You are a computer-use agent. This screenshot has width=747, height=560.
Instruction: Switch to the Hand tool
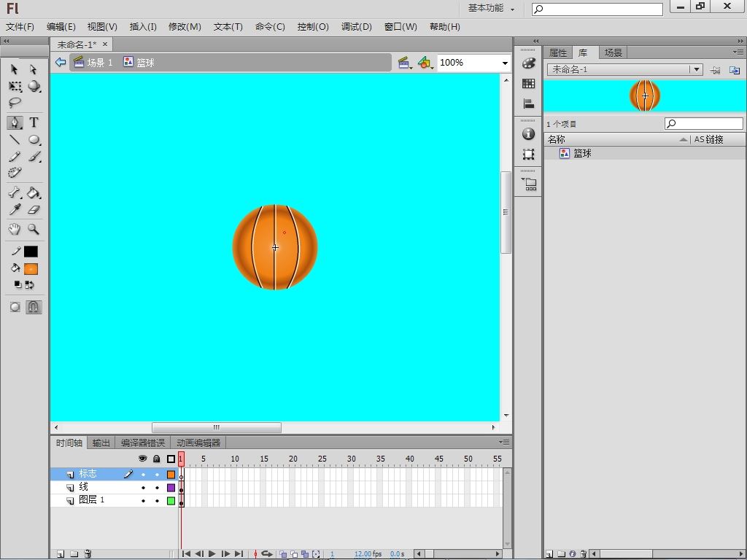click(x=15, y=229)
